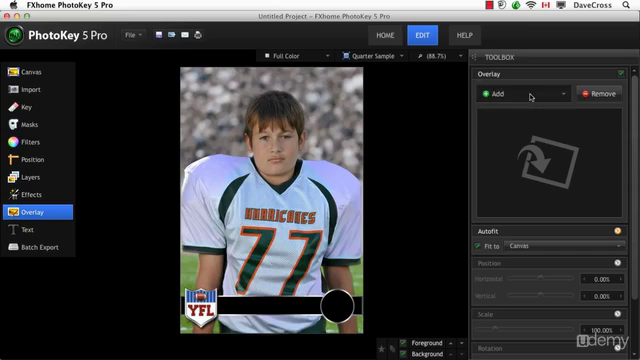Click the Autofit section header

coord(549,231)
